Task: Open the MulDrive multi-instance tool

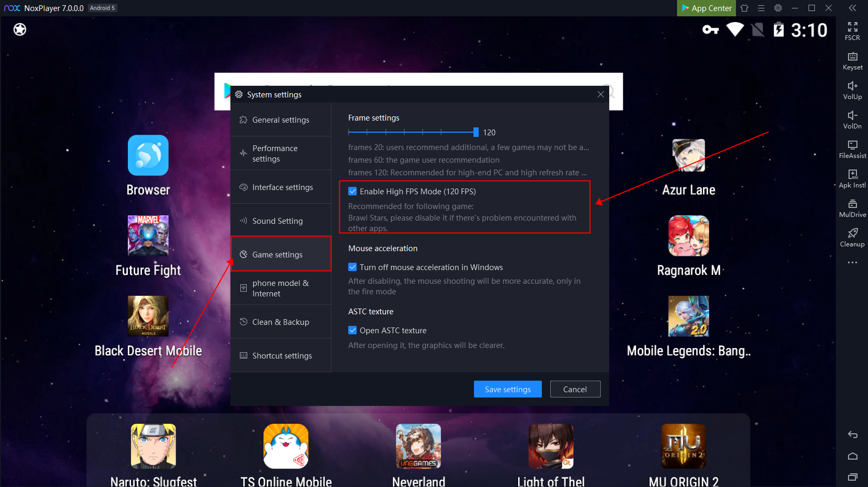Action: click(852, 207)
